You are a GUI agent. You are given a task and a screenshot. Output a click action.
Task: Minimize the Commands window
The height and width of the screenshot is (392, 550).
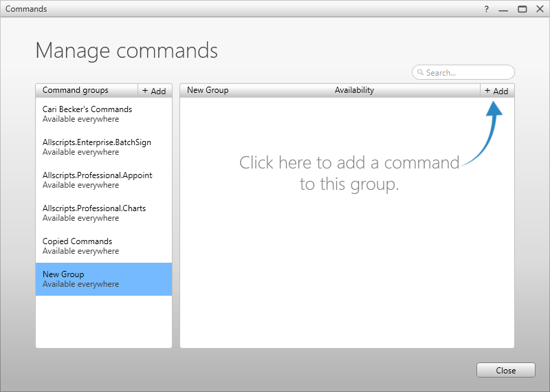coord(503,9)
